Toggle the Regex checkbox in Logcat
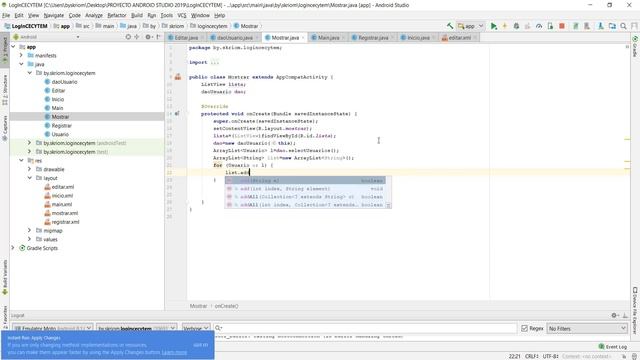This screenshot has height=360, width=640. 524,328
